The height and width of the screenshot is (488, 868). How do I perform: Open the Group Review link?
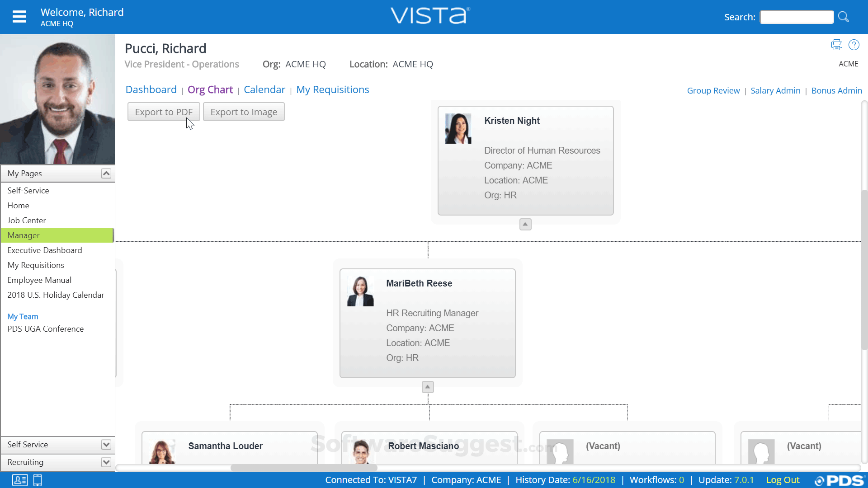(x=713, y=90)
